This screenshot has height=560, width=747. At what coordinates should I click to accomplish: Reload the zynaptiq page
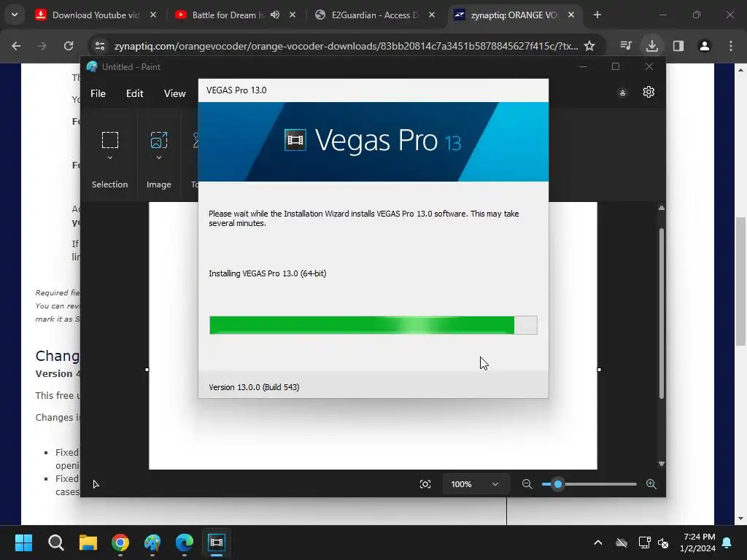[69, 46]
